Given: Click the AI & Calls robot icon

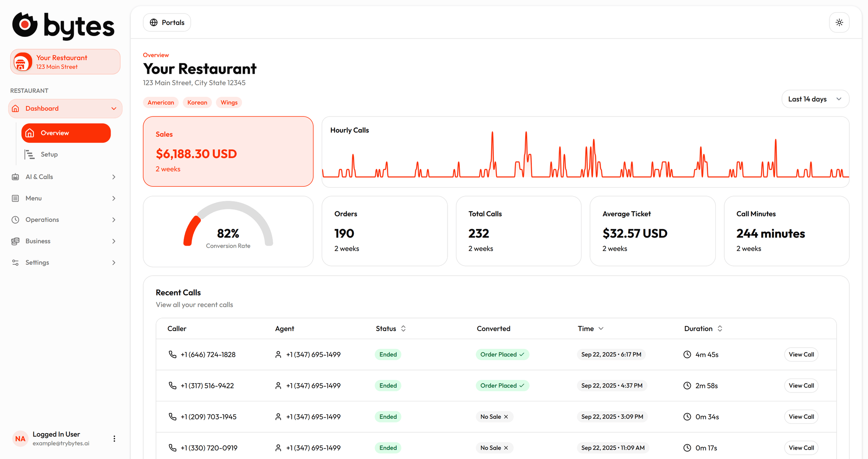Looking at the screenshot, I should click(x=15, y=177).
